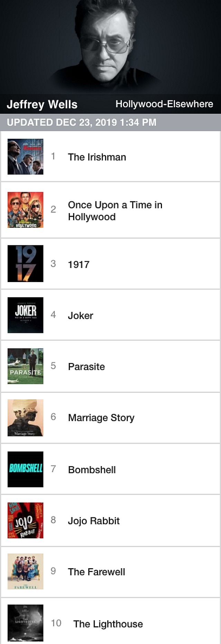The height and width of the screenshot is (644, 221).
Task: Open the Parasite poster thumbnail
Action: (x=26, y=366)
